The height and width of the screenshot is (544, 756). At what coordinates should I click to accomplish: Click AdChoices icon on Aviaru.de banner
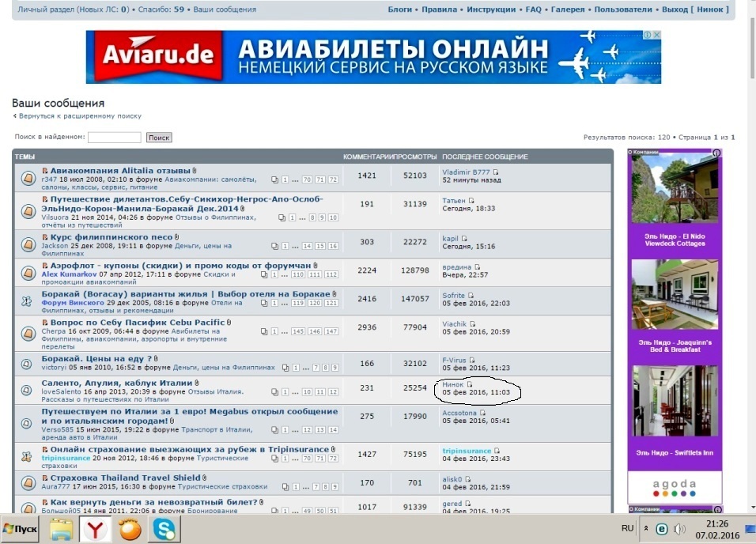click(x=647, y=36)
